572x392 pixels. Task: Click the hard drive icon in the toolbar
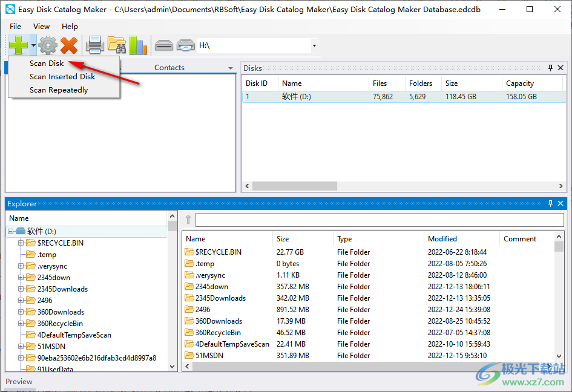164,45
